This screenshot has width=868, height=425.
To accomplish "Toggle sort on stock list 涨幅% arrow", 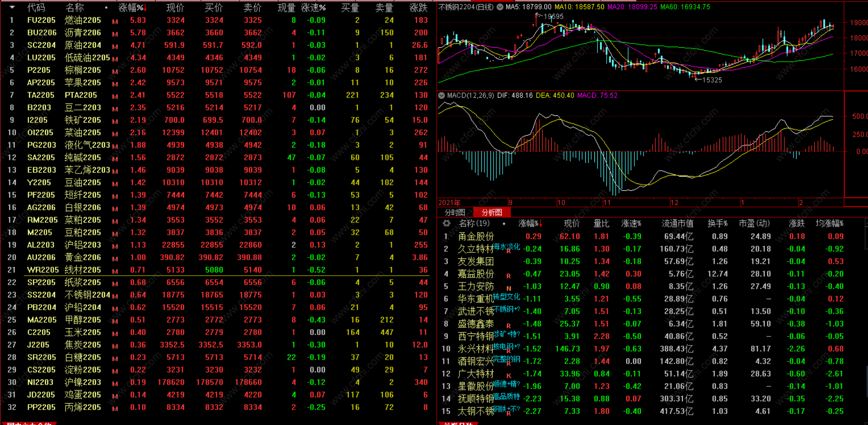I will coord(541,223).
